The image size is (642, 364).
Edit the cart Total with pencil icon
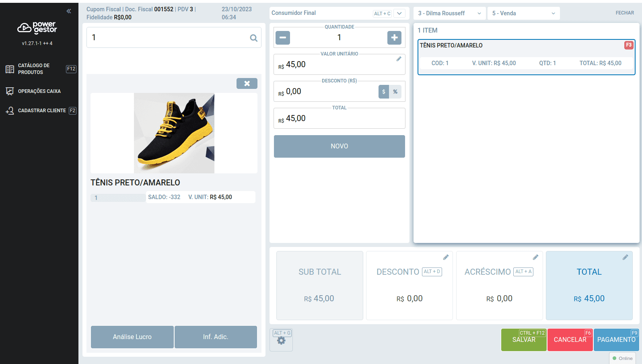pyautogui.click(x=625, y=257)
